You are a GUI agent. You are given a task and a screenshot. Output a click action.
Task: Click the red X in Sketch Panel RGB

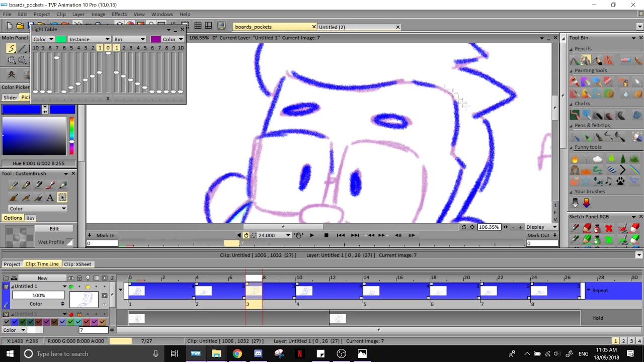pos(609,229)
